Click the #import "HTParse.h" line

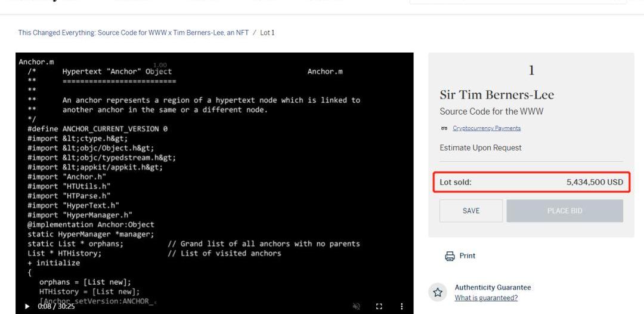(69, 196)
